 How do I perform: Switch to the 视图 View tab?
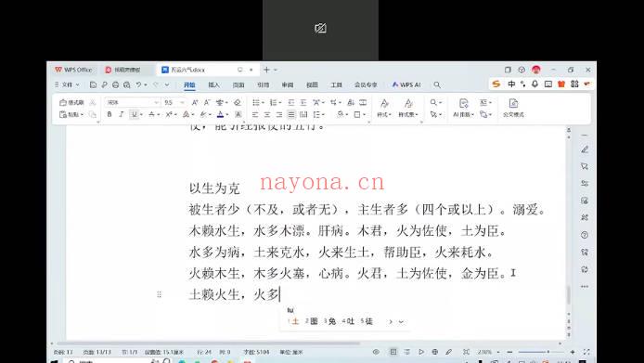pos(312,84)
